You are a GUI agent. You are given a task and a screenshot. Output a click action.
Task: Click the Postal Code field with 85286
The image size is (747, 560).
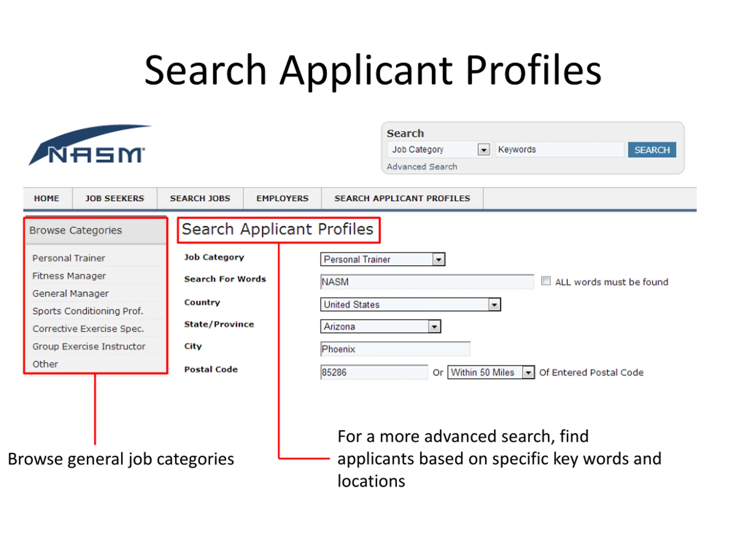(374, 373)
